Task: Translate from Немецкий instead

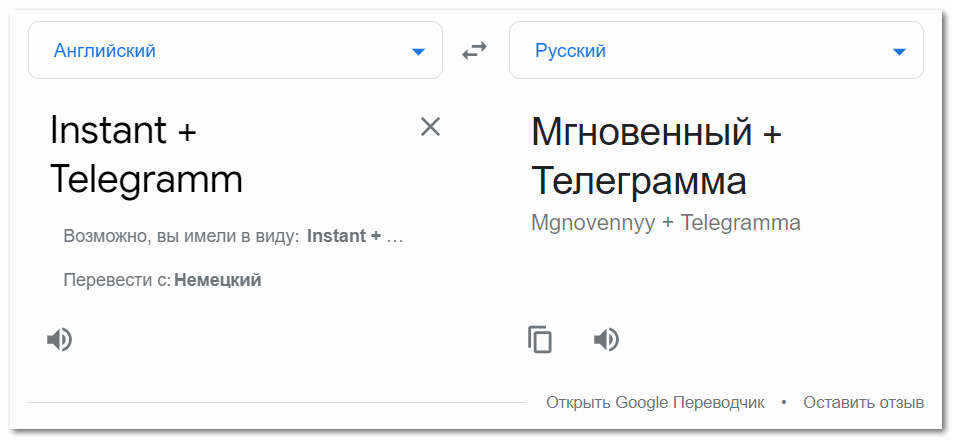Action: coord(218,280)
